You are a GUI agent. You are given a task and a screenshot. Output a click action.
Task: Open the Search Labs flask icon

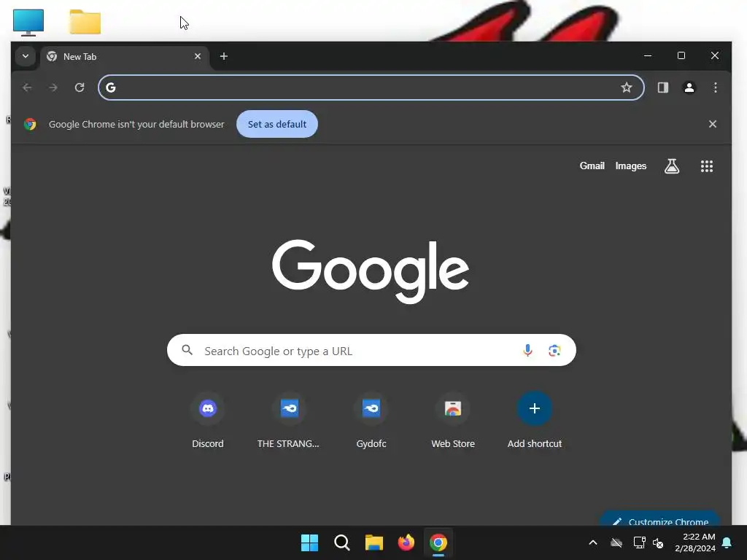coord(672,166)
